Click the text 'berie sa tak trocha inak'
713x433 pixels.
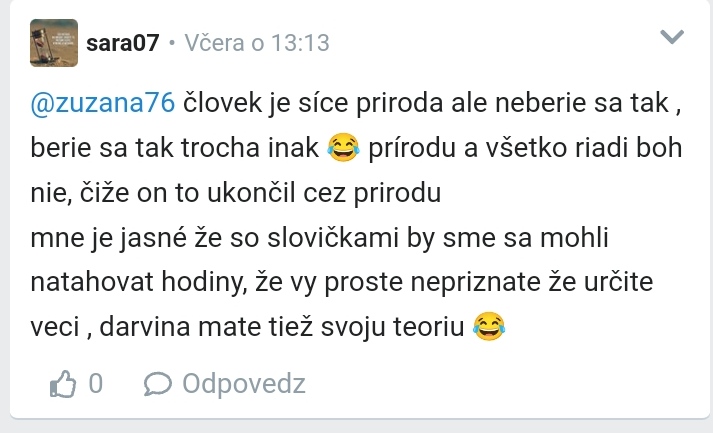point(175,148)
